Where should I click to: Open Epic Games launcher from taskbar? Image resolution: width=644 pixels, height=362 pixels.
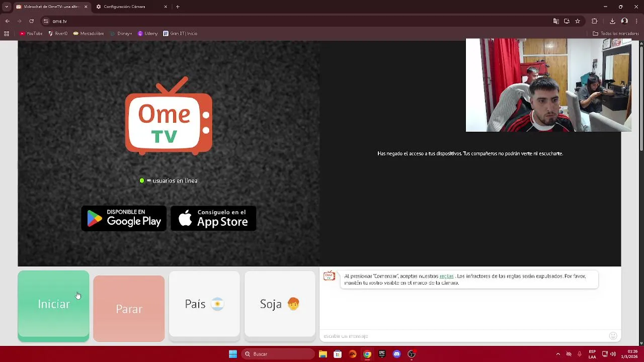[x=382, y=354]
